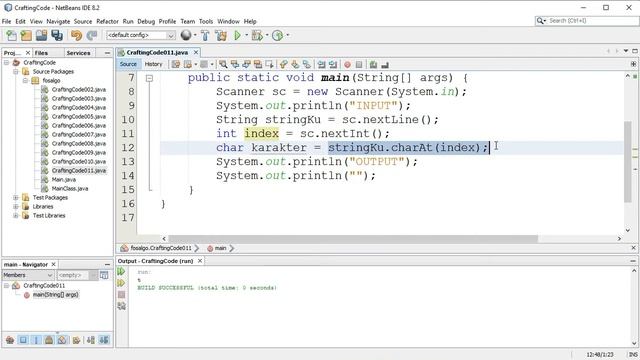Click the Comment lines editor icon

coord(373,64)
